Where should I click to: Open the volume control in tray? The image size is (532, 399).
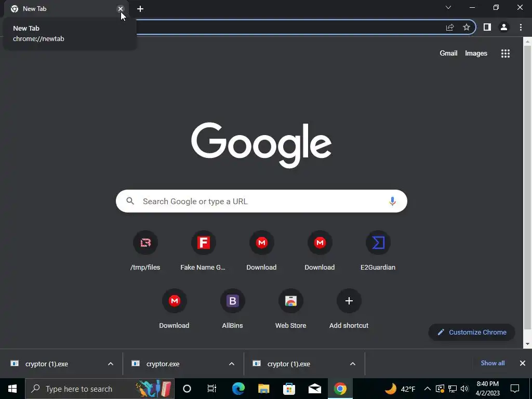coord(465,389)
